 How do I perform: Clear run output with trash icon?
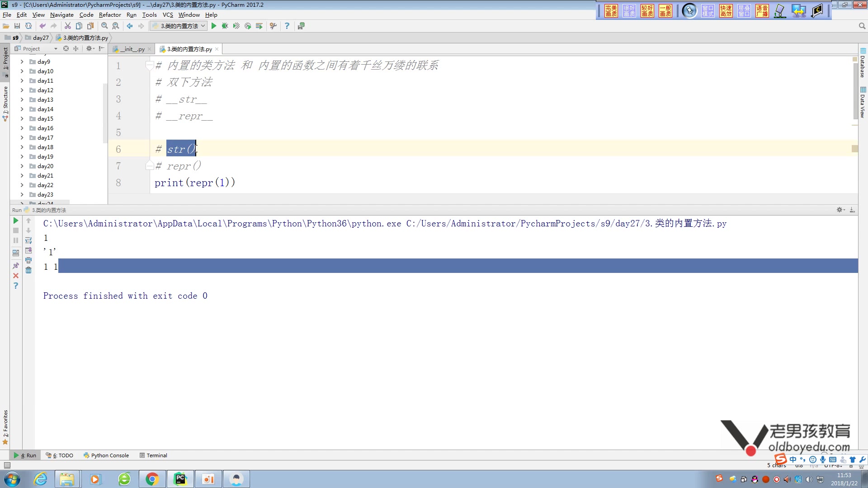28,270
